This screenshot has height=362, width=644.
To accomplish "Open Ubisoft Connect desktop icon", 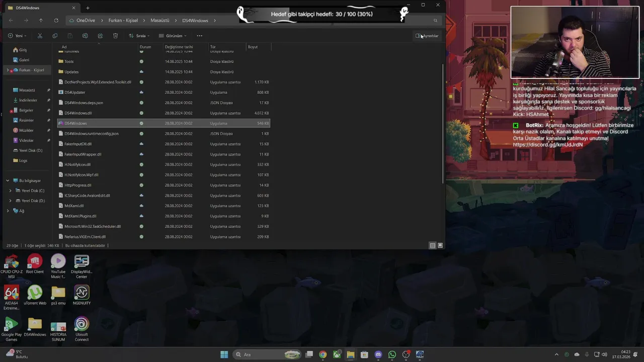I will click(x=82, y=329).
